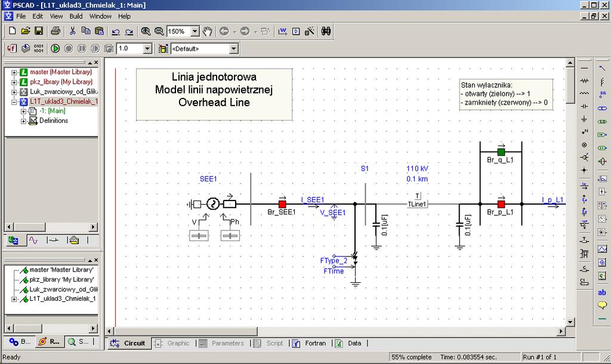Start the simulation run with green play button
The image size is (611, 364).
[x=55, y=49]
